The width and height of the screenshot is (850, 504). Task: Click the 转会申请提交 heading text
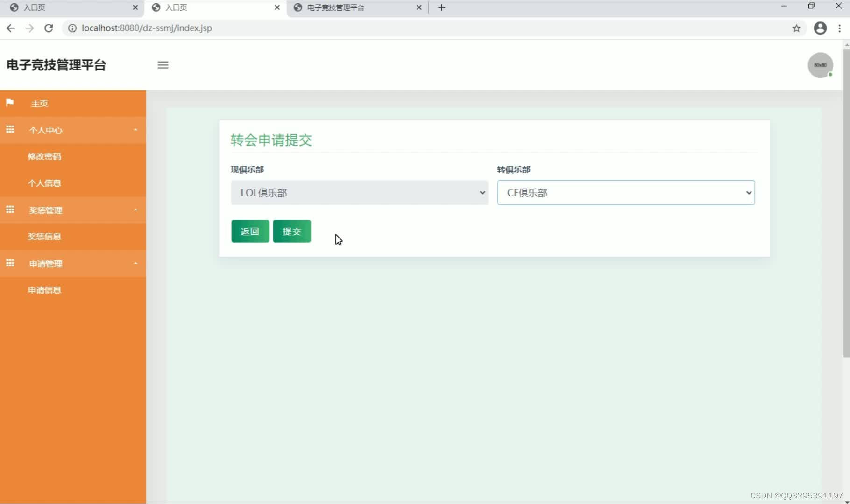[x=271, y=140]
